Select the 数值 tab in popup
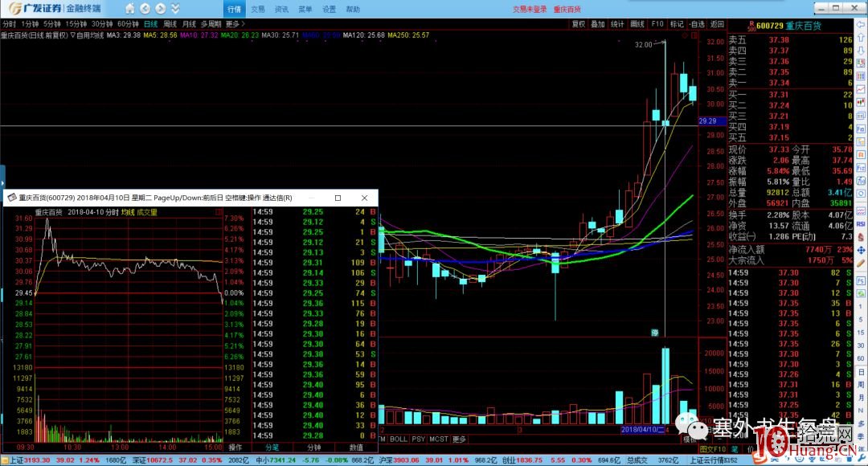Screen dimensions: 868x466 (356, 448)
